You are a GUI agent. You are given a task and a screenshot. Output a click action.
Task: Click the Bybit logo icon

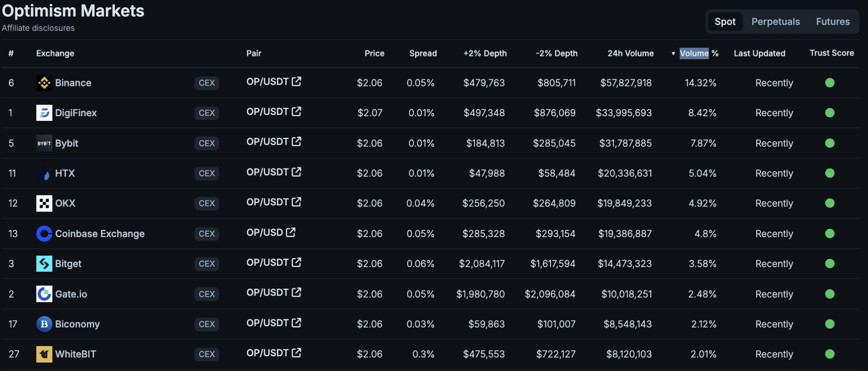[44, 143]
